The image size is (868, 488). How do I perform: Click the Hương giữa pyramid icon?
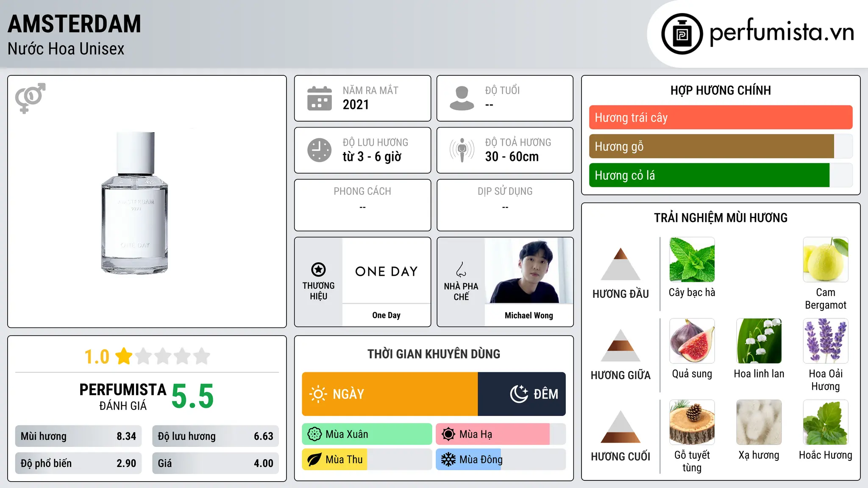tap(621, 345)
